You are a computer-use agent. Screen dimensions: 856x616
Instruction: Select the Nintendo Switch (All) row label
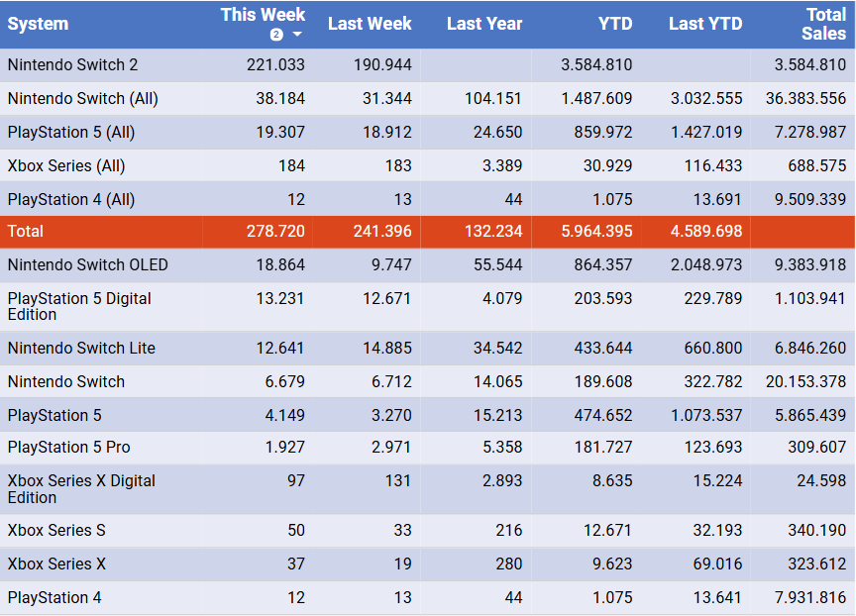83,99
